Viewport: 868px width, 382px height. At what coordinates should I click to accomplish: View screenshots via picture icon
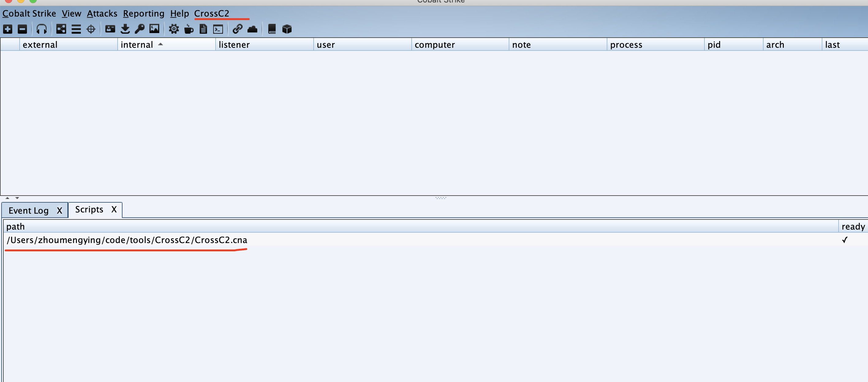(154, 29)
